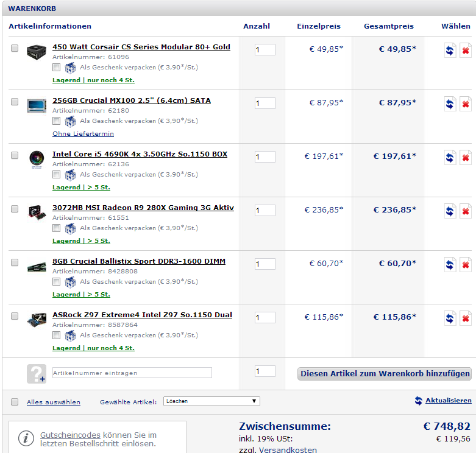
Task: Open Crucial Ballistix RAM thumbnail
Action: pyautogui.click(x=37, y=267)
